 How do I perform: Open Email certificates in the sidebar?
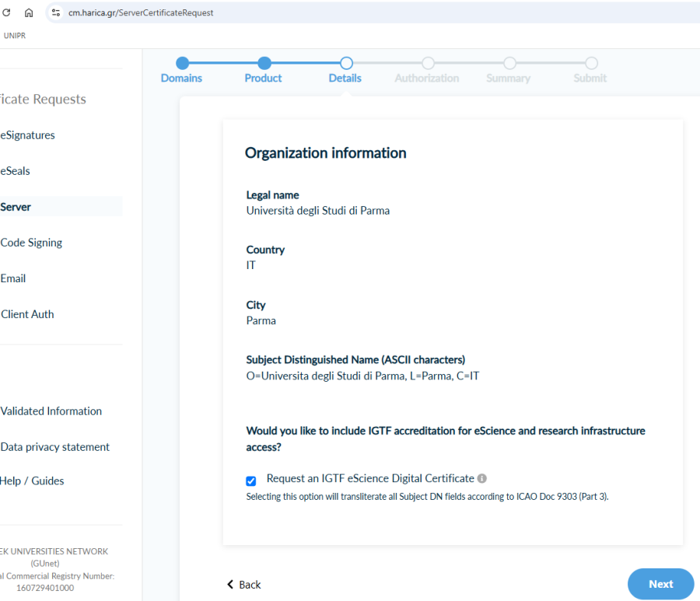pos(13,278)
